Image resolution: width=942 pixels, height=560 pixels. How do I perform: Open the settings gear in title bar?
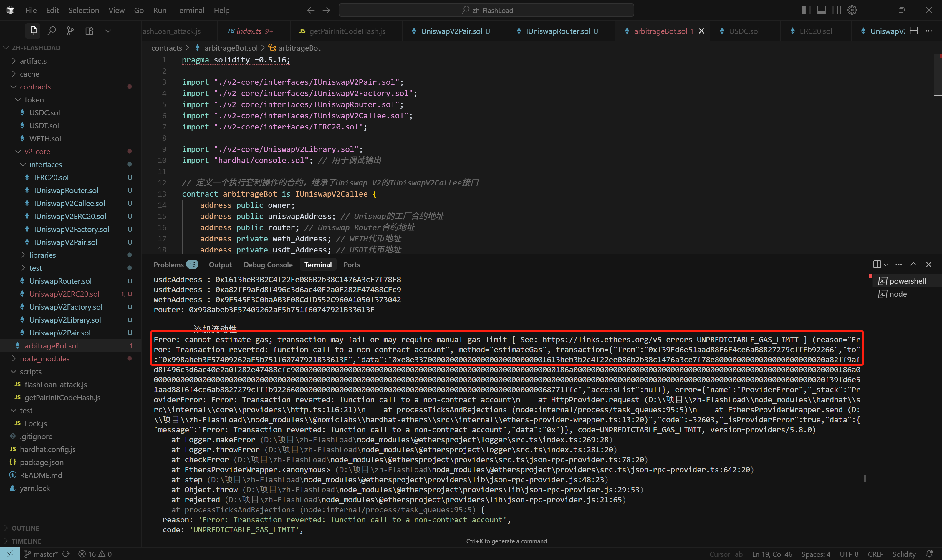click(852, 10)
